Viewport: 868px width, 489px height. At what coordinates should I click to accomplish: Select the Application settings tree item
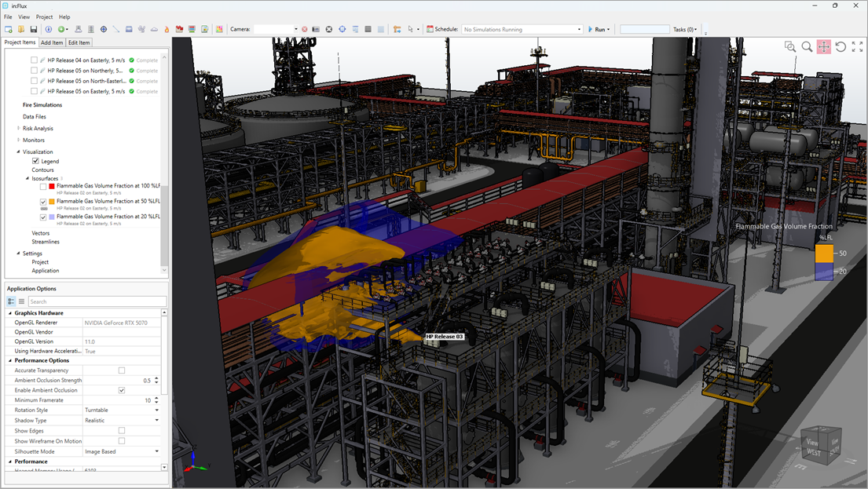(x=46, y=271)
